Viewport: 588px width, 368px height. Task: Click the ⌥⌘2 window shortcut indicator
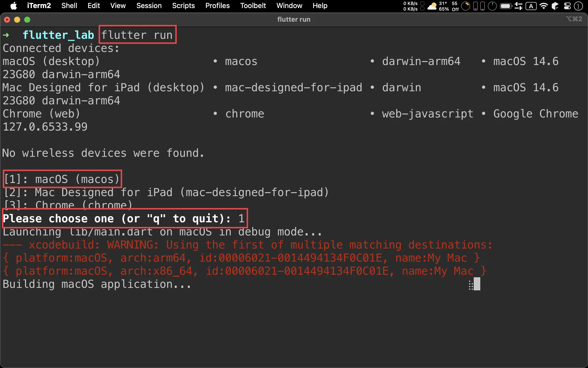[574, 19]
